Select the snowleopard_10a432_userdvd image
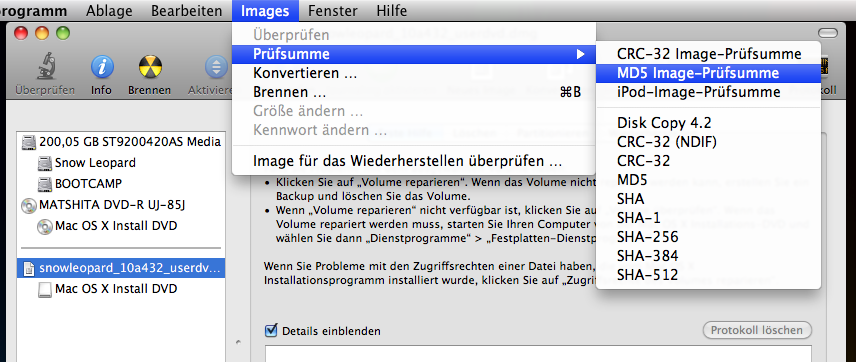The image size is (856, 362). [x=121, y=269]
